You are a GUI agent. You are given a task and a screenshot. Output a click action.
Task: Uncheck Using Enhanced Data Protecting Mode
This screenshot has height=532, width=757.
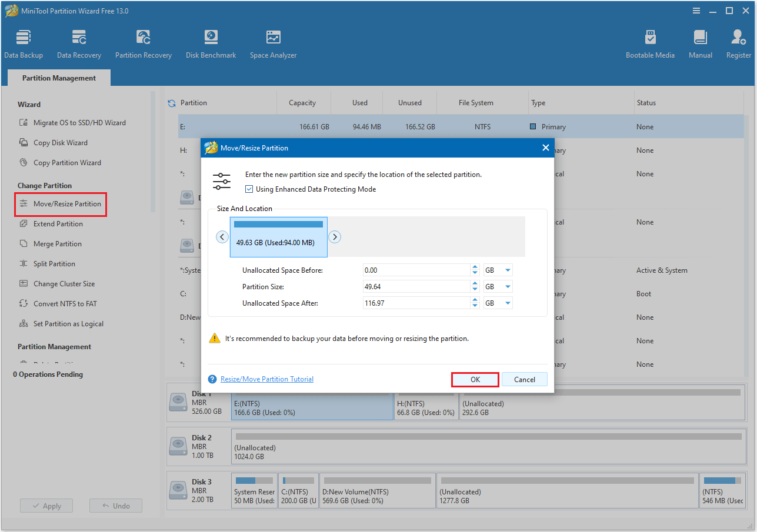pyautogui.click(x=249, y=189)
